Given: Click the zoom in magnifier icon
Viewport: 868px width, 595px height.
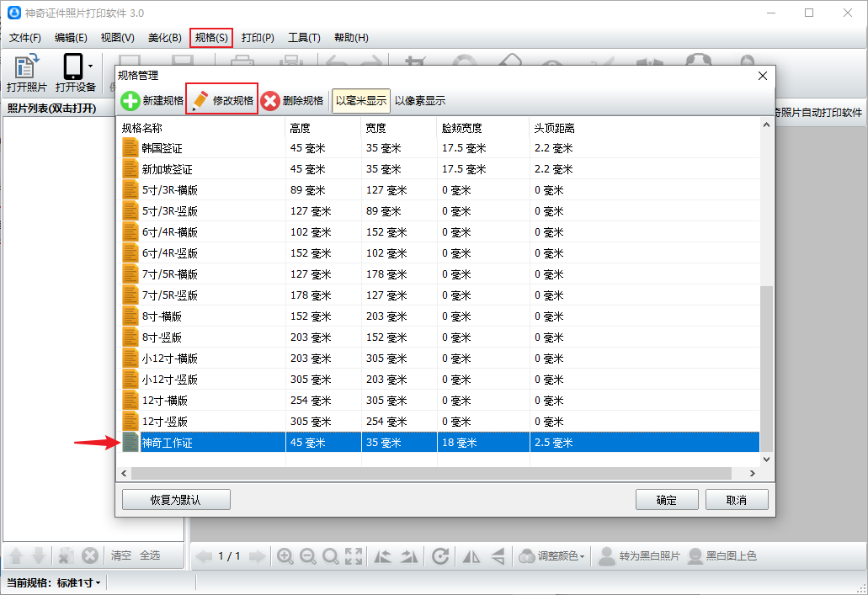Looking at the screenshot, I should click(285, 556).
